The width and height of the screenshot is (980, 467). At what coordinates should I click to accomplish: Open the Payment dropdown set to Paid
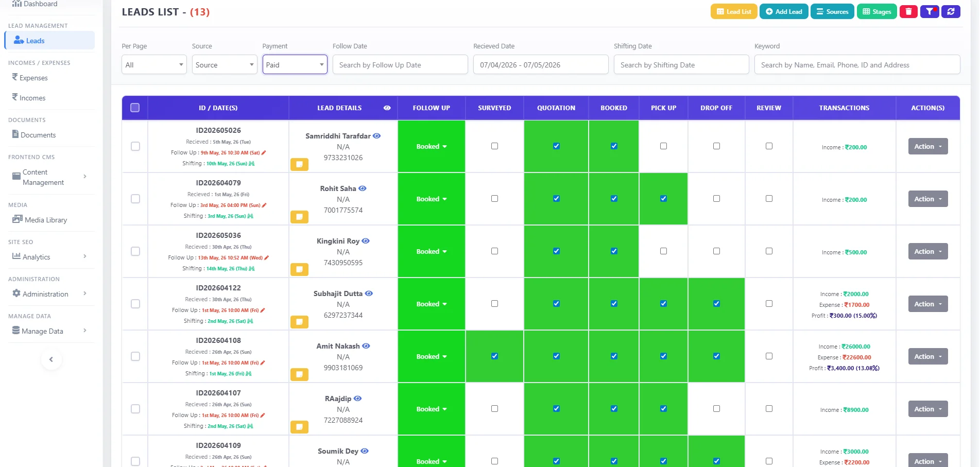[x=295, y=65]
